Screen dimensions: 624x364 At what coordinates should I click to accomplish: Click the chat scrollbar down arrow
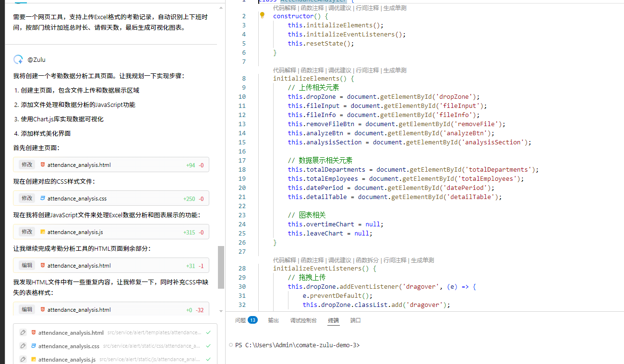pos(221,311)
